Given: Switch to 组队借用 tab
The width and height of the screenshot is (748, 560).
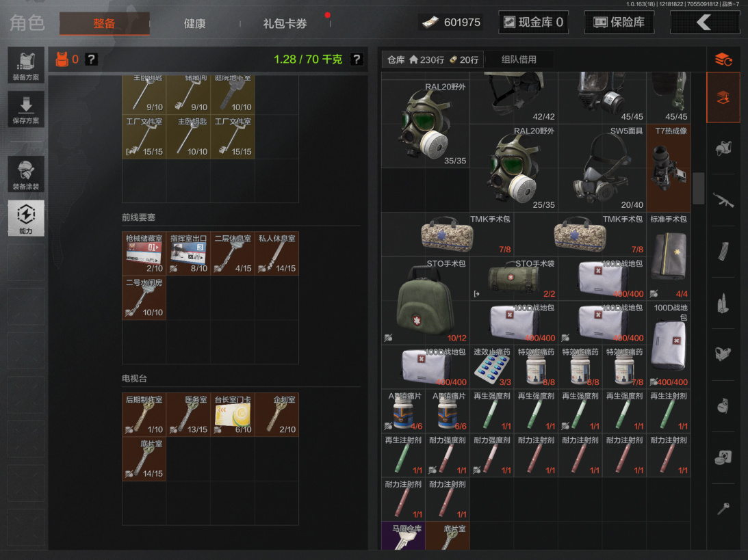Looking at the screenshot, I should pos(519,59).
